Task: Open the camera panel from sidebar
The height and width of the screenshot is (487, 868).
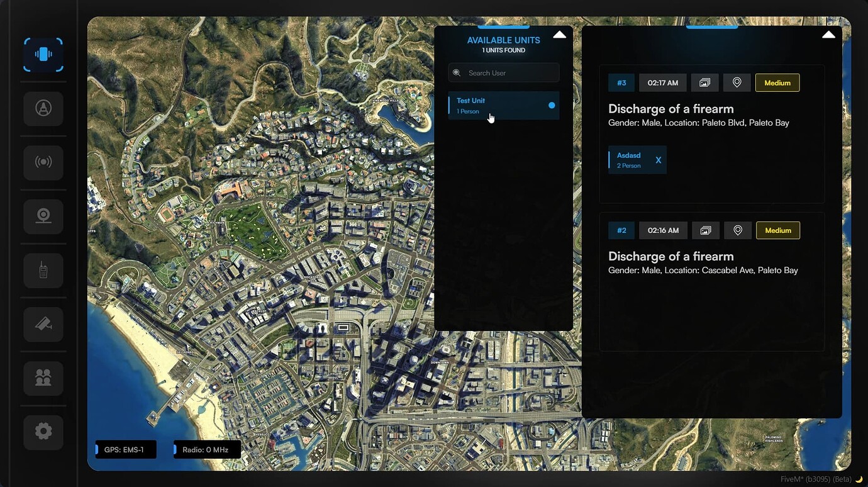Action: [x=43, y=216]
